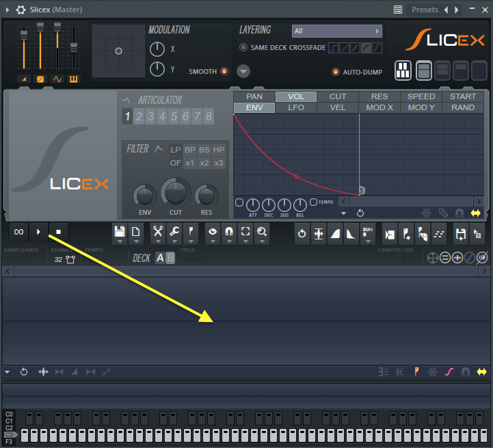Click the add slice marker icon

[x=406, y=233]
